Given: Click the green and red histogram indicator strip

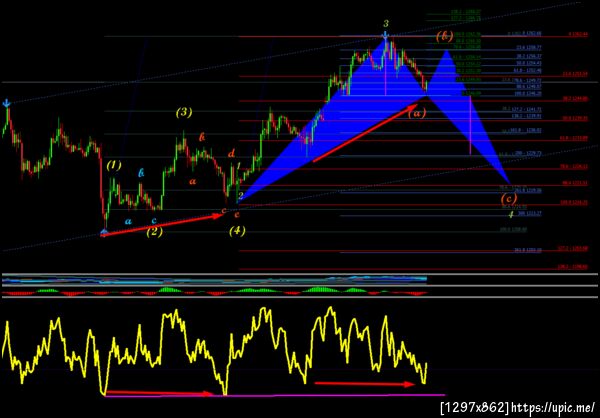Looking at the screenshot, I should point(214,292).
